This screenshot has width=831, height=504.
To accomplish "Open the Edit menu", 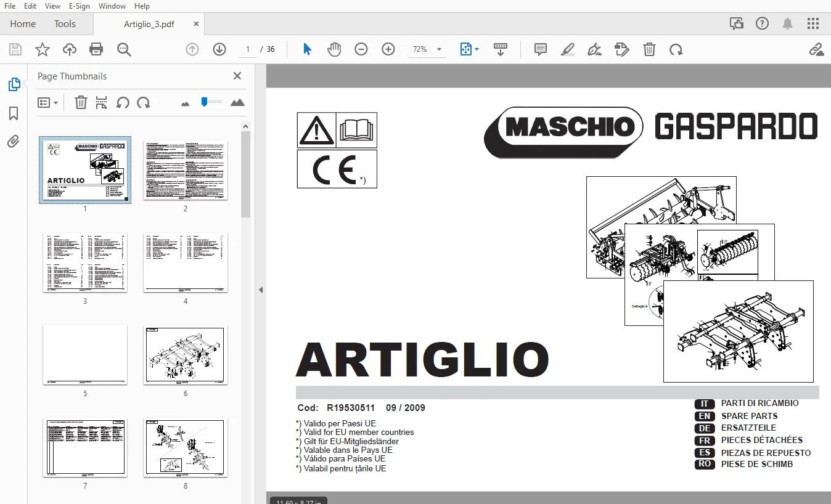I will [30, 6].
